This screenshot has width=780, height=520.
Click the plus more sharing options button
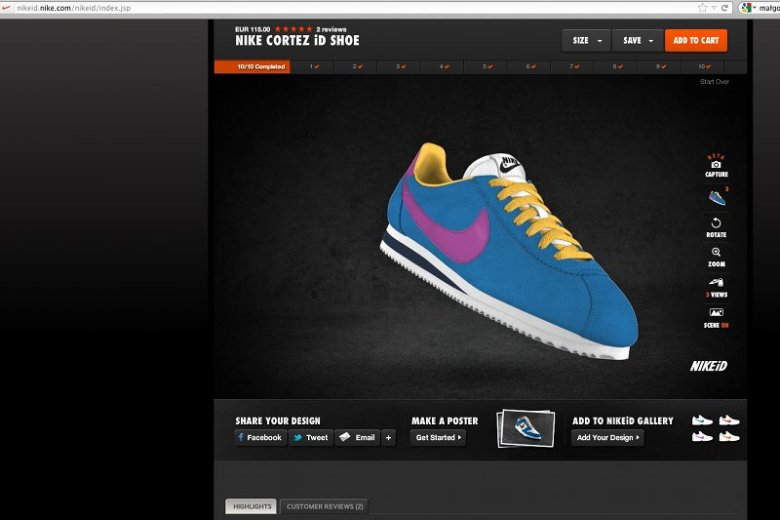tap(389, 437)
